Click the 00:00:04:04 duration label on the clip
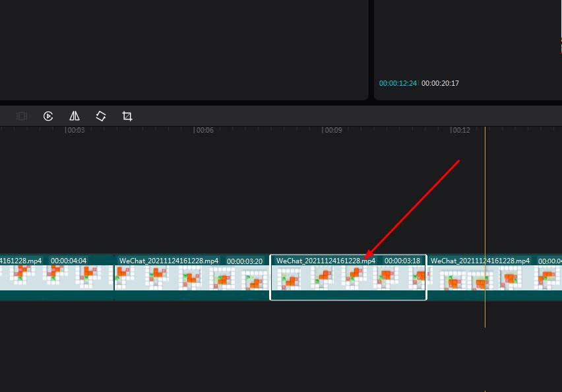Image resolution: width=562 pixels, height=392 pixels. 69,261
